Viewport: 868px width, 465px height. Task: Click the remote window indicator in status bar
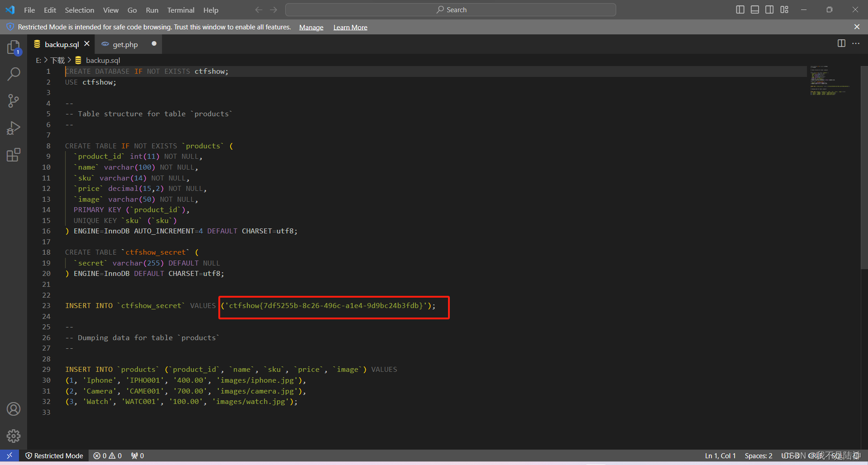coord(9,456)
